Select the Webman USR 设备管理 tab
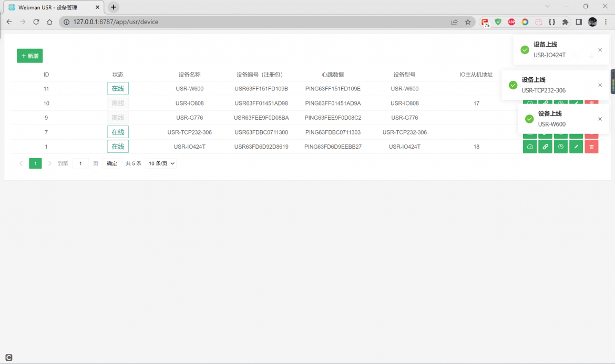This screenshot has width=615, height=364. pos(53,7)
